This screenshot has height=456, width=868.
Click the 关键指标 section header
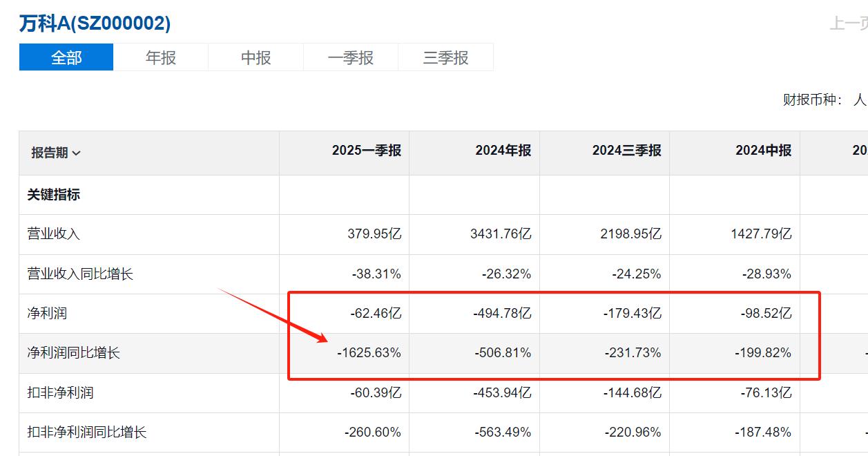pos(54,195)
